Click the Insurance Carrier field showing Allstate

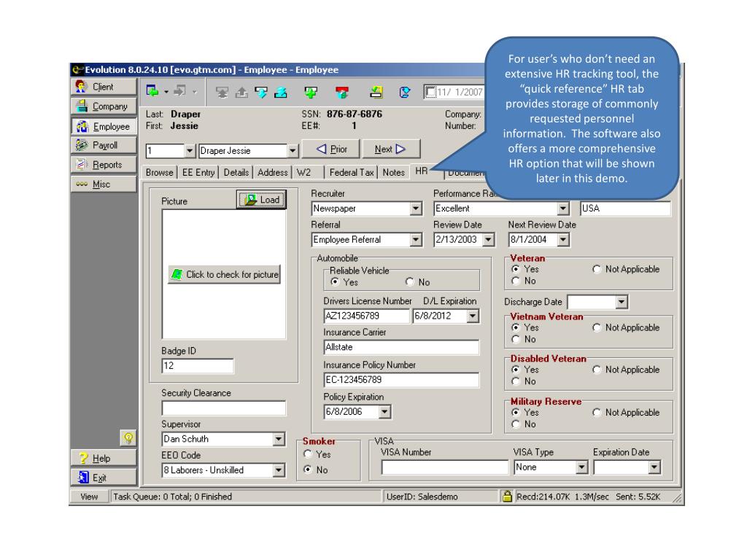401,347
